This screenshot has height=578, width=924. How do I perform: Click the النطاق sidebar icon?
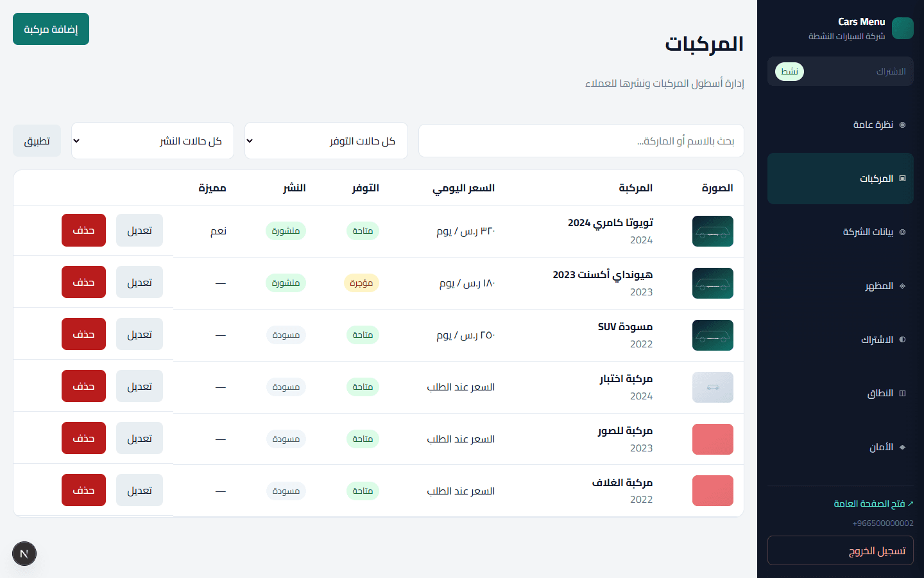[x=902, y=393]
